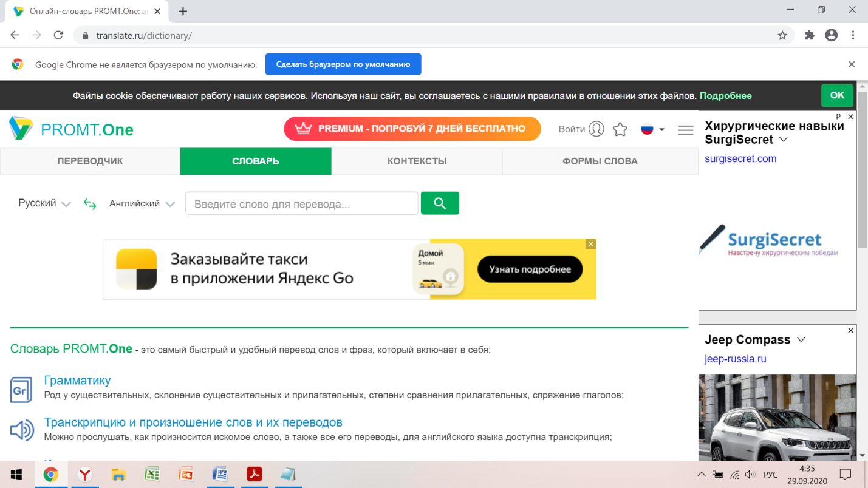The height and width of the screenshot is (488, 868).
Task: Show hidden system tray icons
Action: 702,475
